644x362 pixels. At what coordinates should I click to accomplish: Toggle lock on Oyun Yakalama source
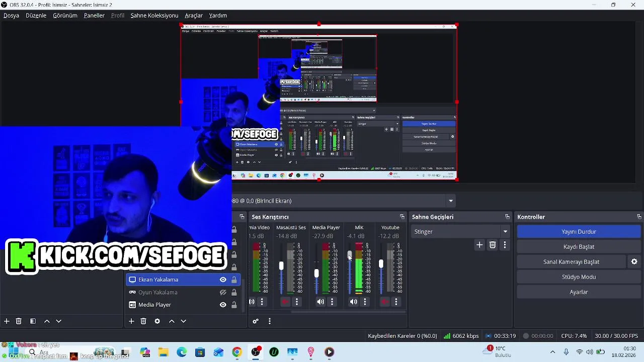pyautogui.click(x=234, y=292)
